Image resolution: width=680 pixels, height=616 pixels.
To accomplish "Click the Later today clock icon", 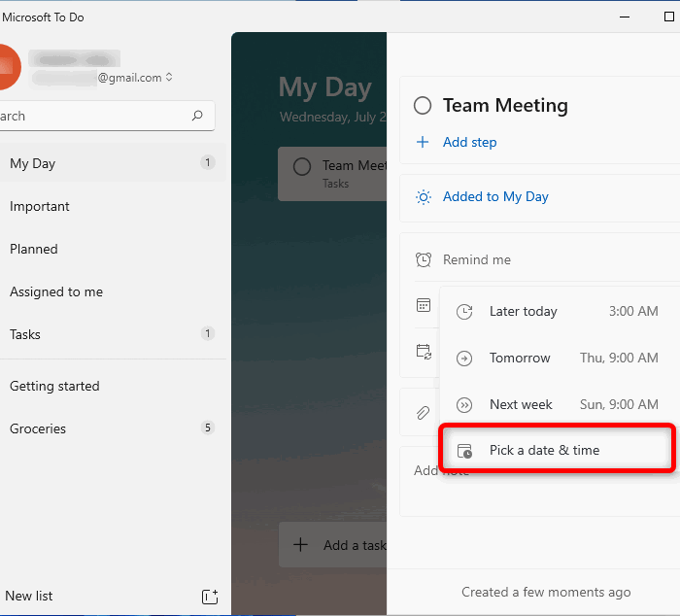I will click(x=464, y=312).
